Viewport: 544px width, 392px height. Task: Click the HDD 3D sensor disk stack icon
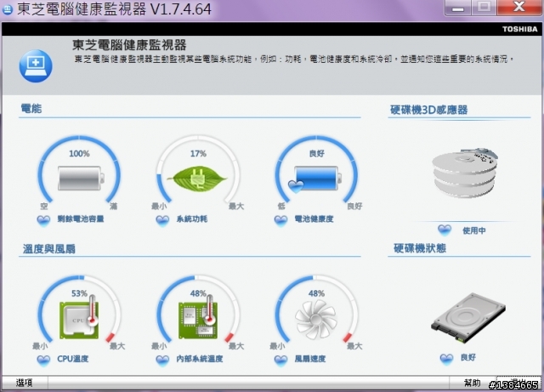click(x=465, y=173)
